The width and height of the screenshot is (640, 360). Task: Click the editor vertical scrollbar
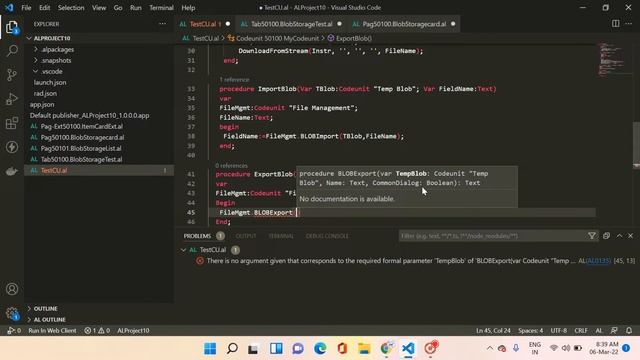(636, 144)
